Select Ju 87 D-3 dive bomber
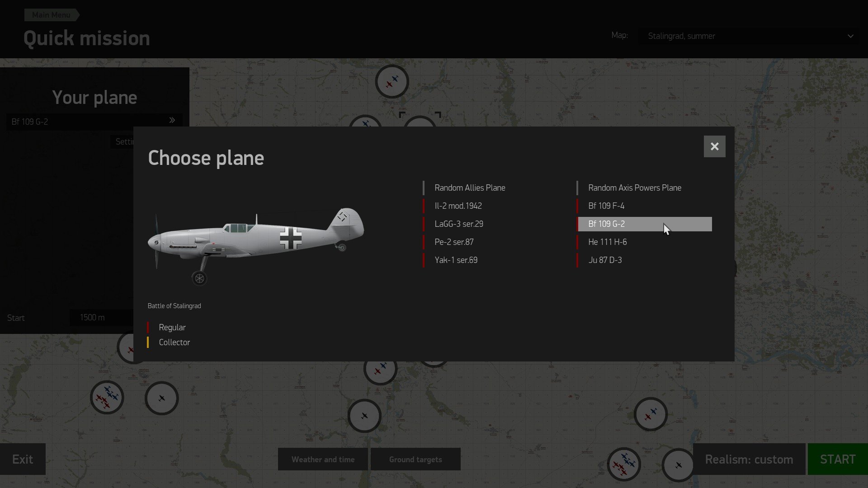Image resolution: width=868 pixels, height=488 pixels. click(x=604, y=260)
